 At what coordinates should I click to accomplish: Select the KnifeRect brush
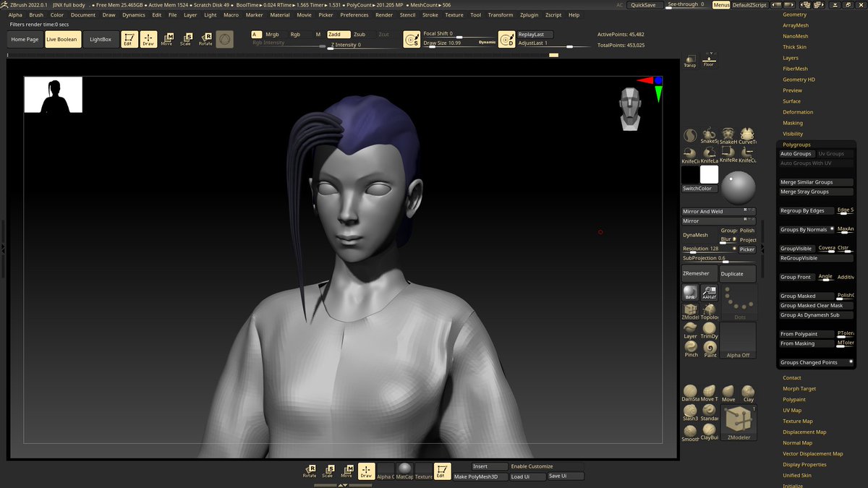728,155
